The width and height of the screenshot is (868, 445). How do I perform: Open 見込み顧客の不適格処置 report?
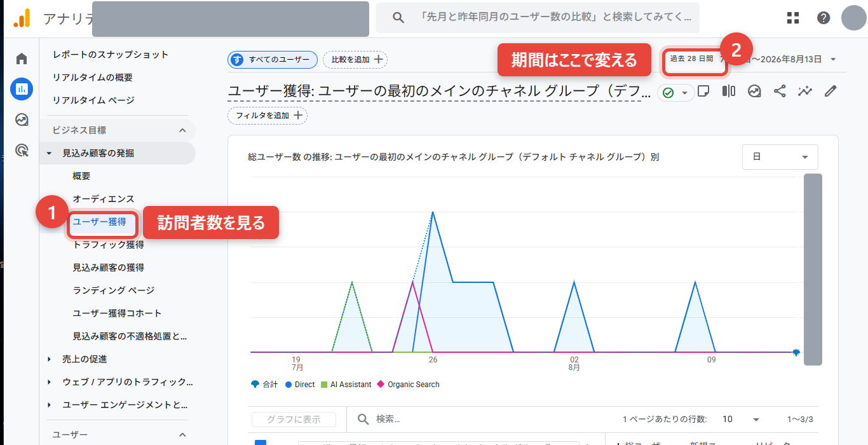130,336
